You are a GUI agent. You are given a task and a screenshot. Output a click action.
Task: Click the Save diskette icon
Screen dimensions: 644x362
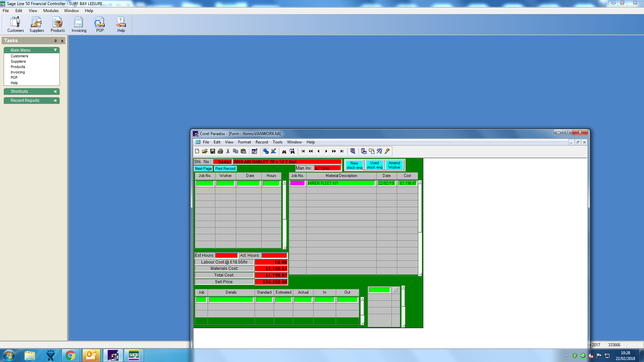(x=213, y=152)
